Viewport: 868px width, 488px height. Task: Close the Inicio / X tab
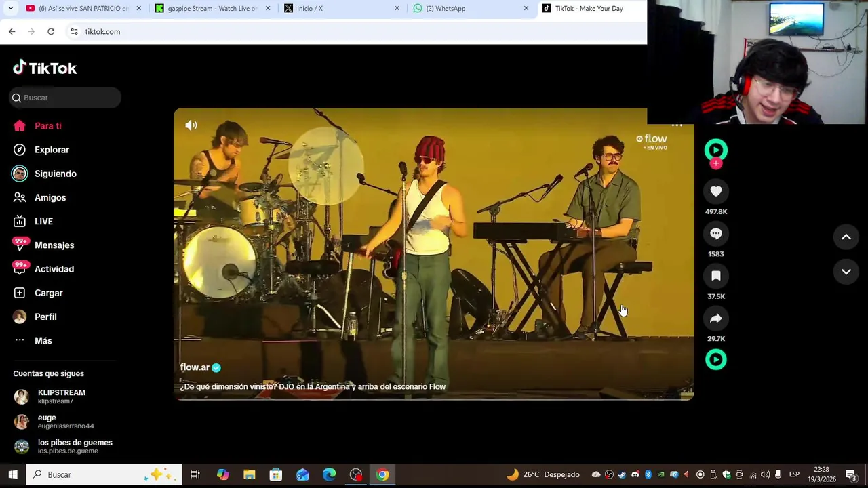pyautogui.click(x=397, y=8)
